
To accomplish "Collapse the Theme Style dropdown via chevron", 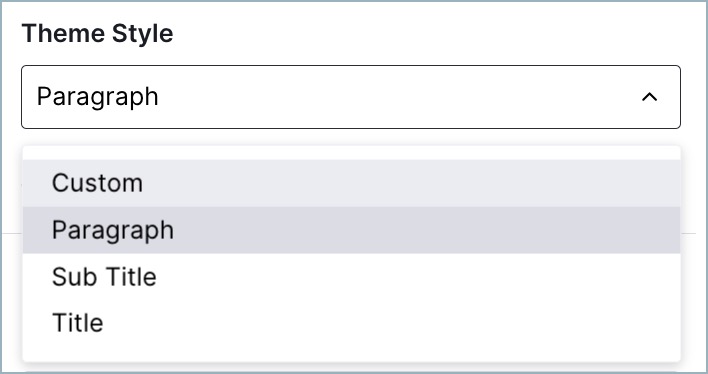I will 649,97.
